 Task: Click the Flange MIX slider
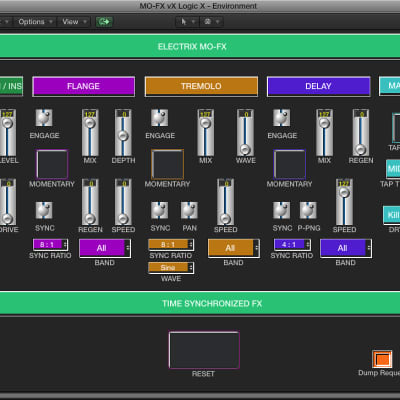coord(90,133)
